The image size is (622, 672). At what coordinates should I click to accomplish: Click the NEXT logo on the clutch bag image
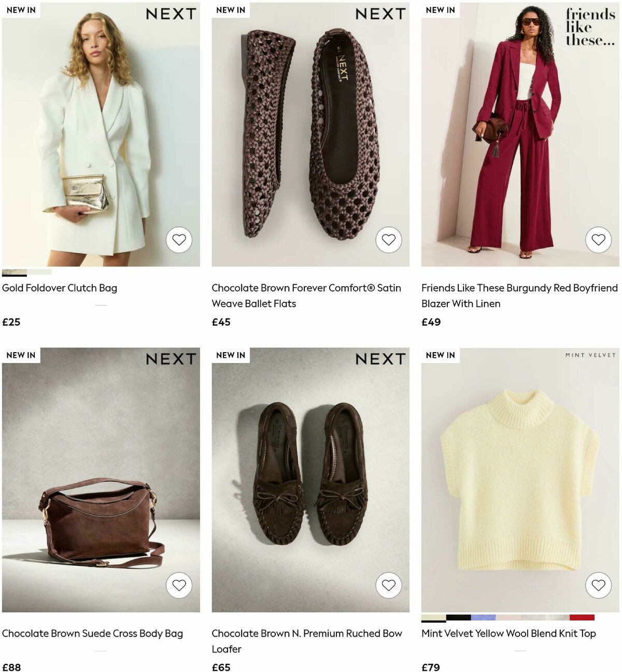click(x=172, y=14)
